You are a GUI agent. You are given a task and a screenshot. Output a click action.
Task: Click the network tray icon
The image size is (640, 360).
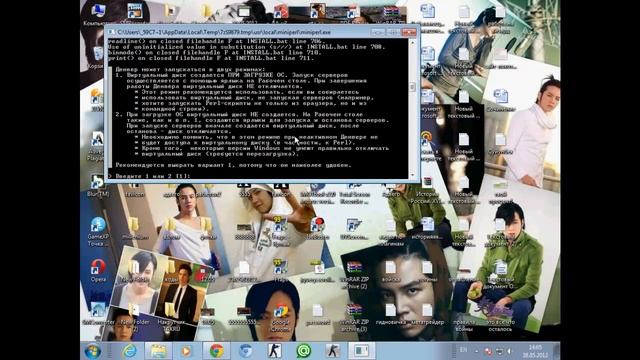499,351
